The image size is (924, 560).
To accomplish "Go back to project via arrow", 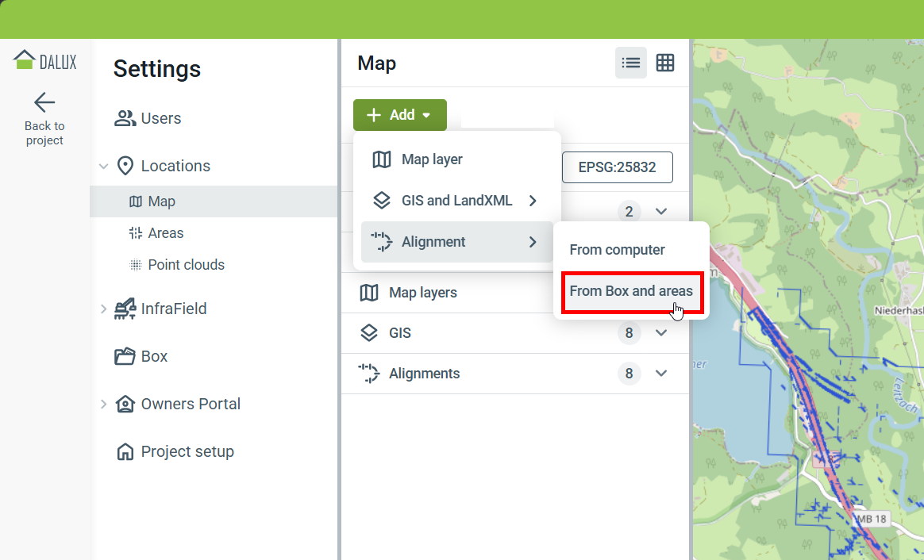I will click(44, 102).
